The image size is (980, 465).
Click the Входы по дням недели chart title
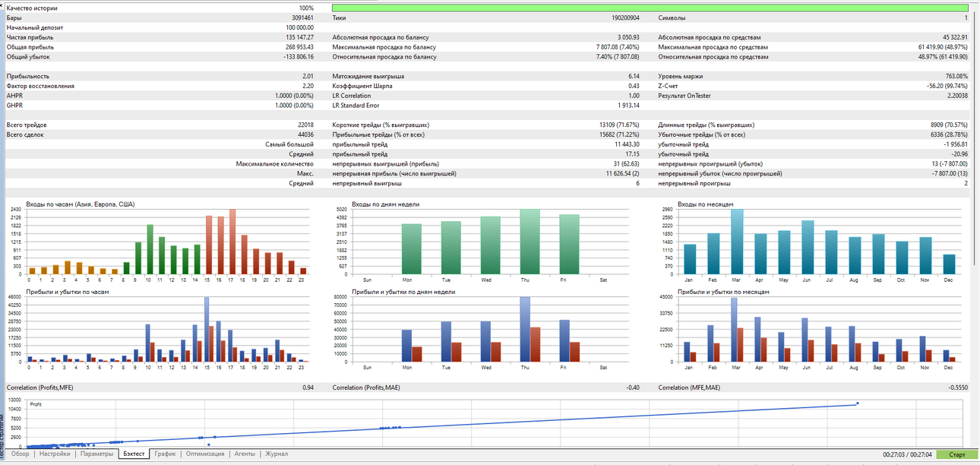385,204
